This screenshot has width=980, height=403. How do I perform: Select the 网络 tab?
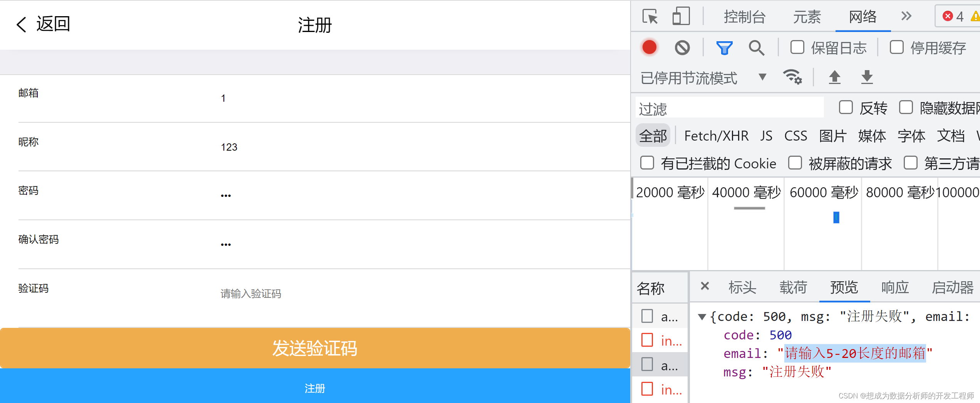click(863, 17)
